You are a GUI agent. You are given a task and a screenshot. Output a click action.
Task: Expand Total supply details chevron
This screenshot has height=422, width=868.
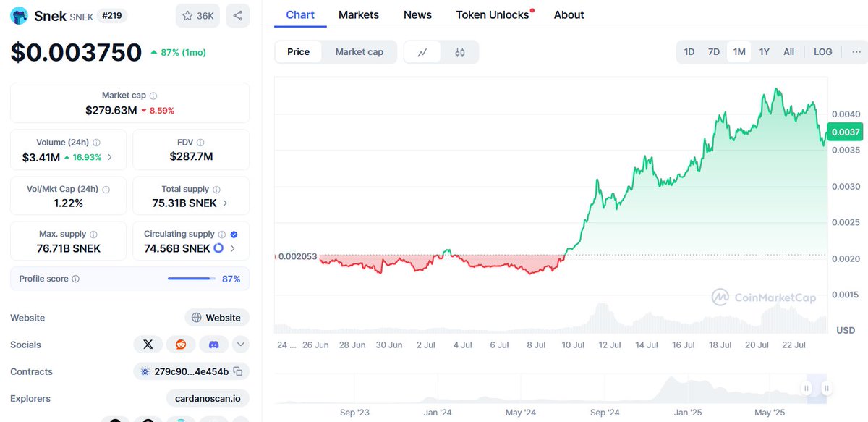click(x=225, y=203)
